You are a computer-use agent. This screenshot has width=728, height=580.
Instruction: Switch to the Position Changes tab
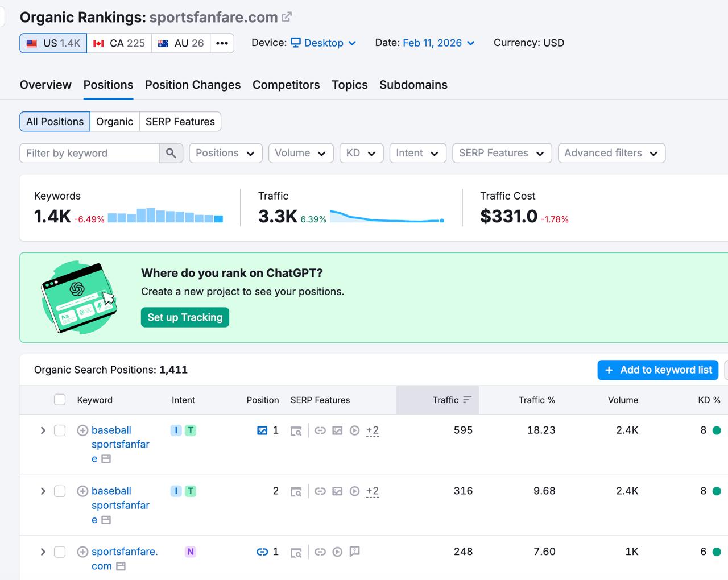coord(192,85)
